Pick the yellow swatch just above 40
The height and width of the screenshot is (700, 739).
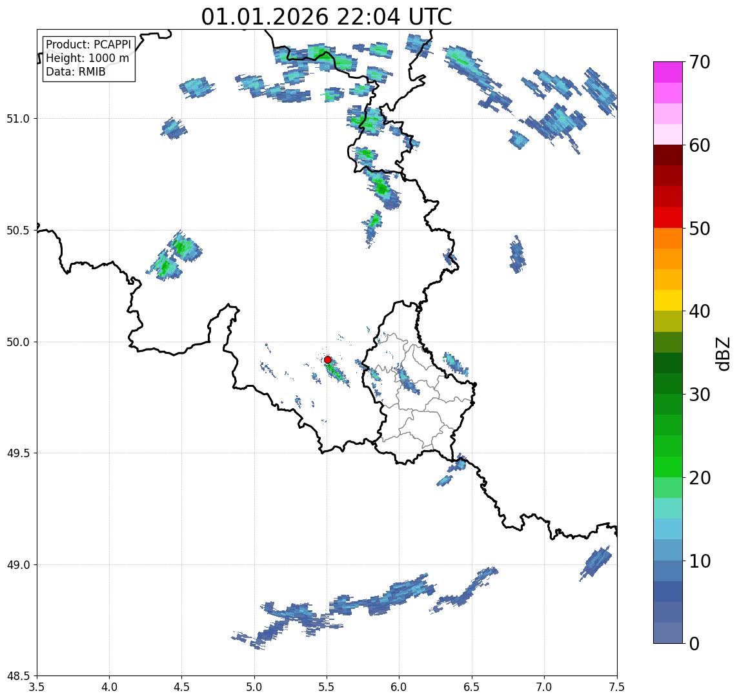[x=668, y=300]
